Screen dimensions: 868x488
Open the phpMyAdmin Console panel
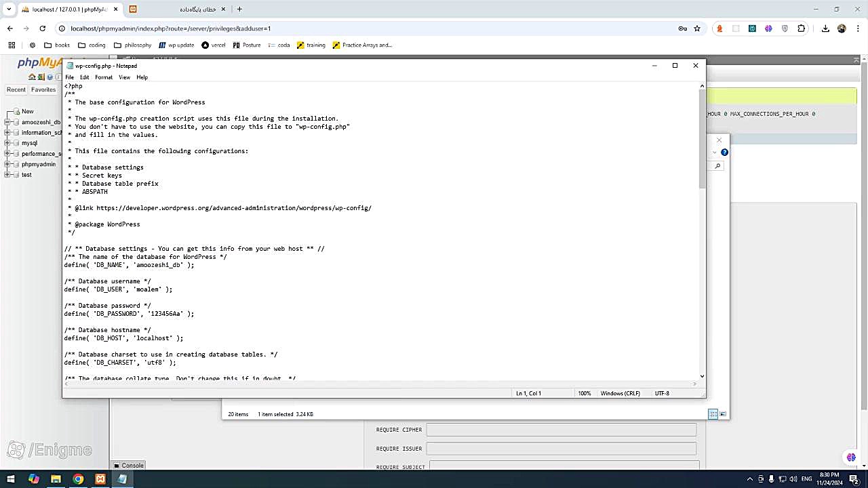click(x=128, y=466)
